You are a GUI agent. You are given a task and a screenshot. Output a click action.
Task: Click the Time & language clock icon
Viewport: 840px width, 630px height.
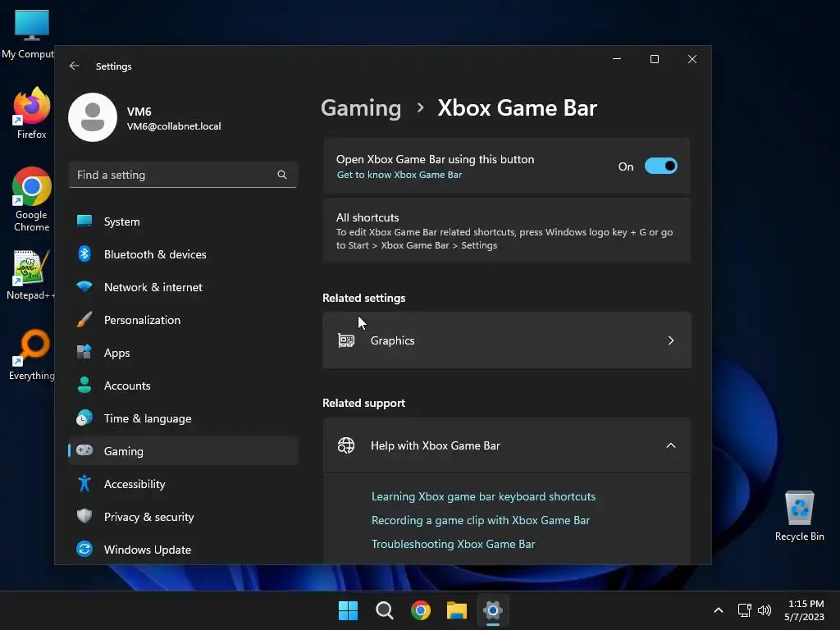click(84, 418)
